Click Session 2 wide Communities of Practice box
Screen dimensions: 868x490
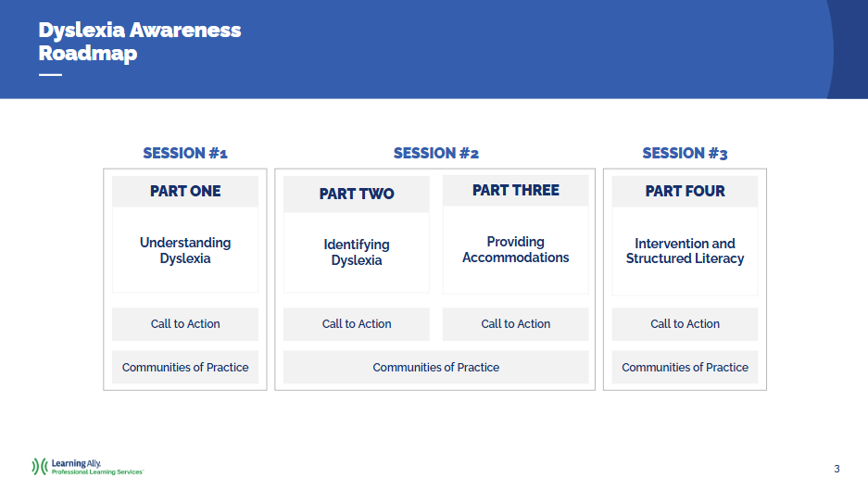click(435, 367)
